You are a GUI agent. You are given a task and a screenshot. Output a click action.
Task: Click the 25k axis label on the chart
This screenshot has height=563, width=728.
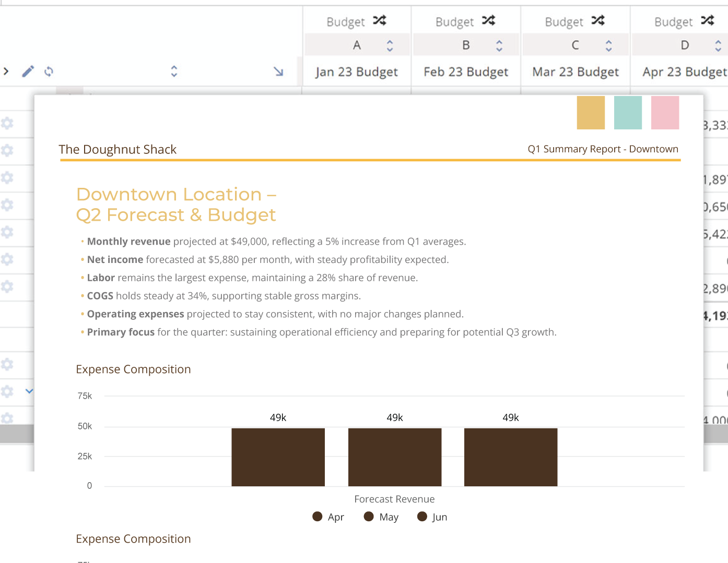85,457
